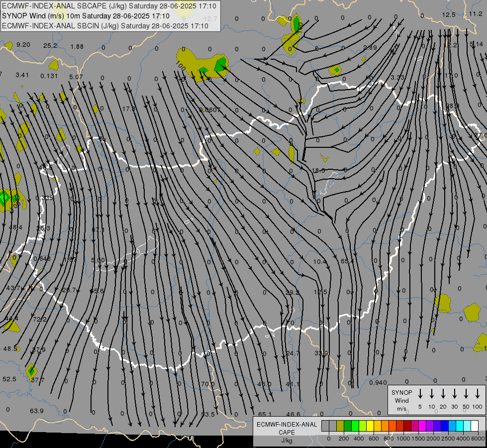This screenshot has width=487, height=448.
Task: Click the 10 m/s wind arrow in legend
Action: 432,394
